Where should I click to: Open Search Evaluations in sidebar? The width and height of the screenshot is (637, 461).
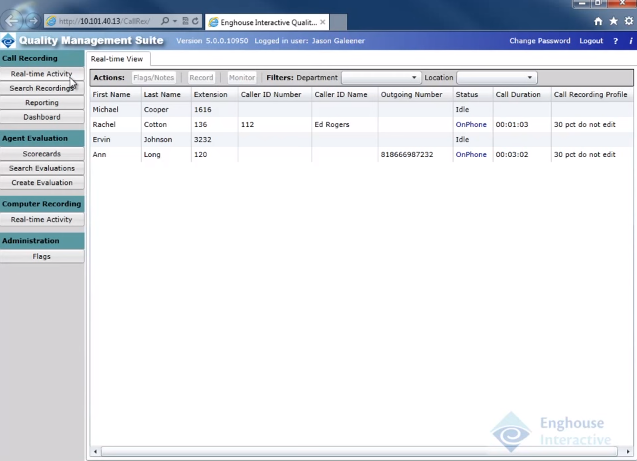[x=42, y=168]
